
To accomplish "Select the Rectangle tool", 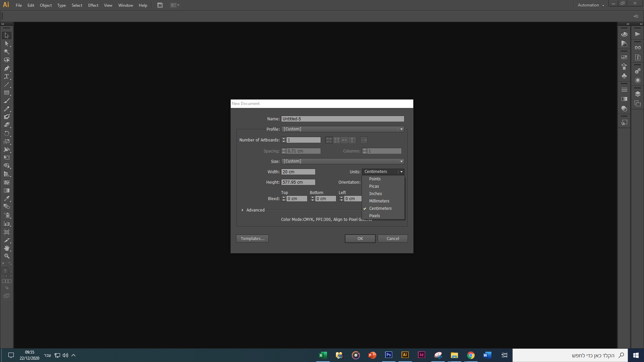I will coord(6,93).
